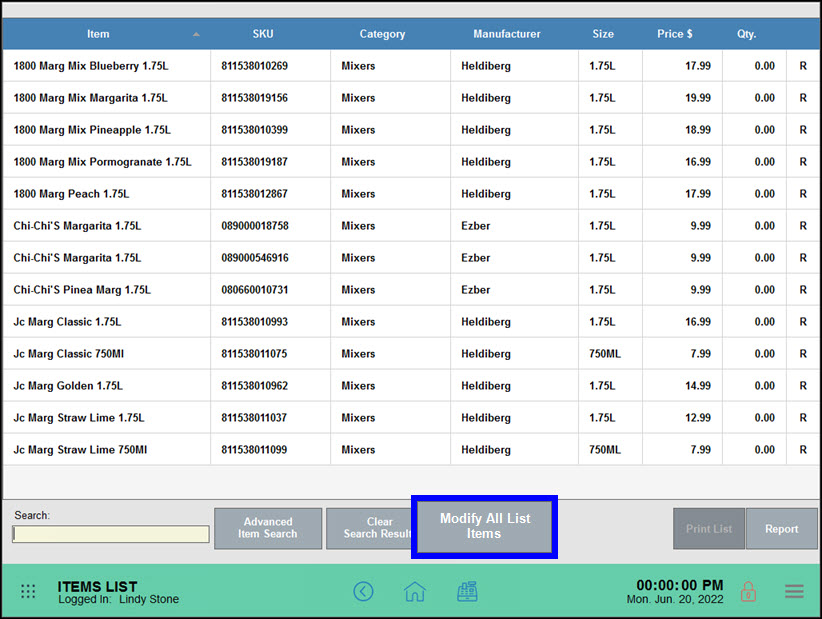Click Mixers category in Pormogranate row

(x=358, y=162)
